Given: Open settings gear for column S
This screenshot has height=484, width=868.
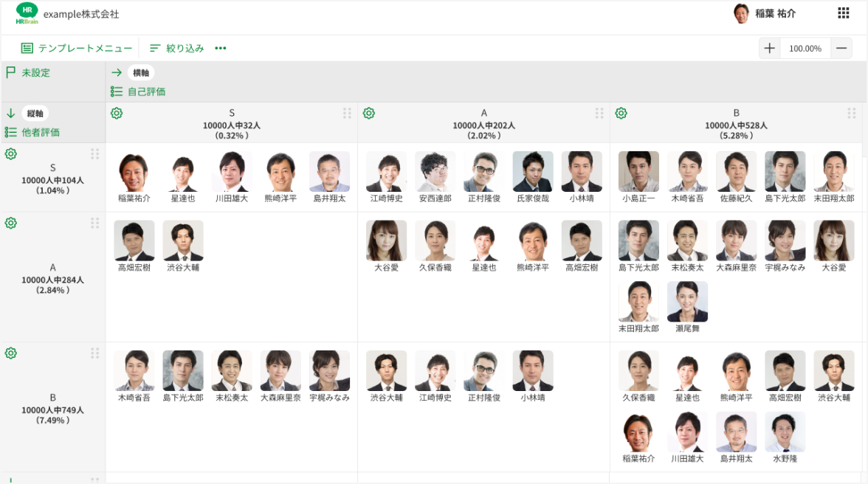Looking at the screenshot, I should pos(117,114).
